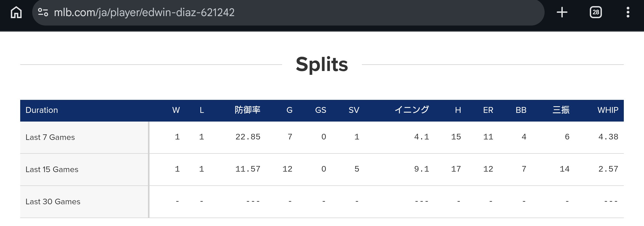This screenshot has height=226, width=644.
Task: Sort by the G column header
Action: (290, 110)
